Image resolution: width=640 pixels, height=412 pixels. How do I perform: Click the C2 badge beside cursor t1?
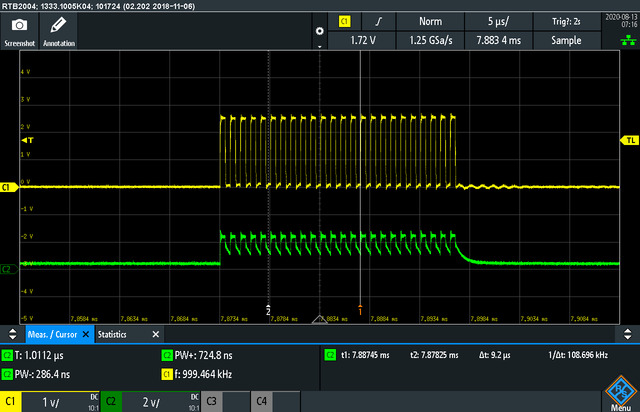330,354
